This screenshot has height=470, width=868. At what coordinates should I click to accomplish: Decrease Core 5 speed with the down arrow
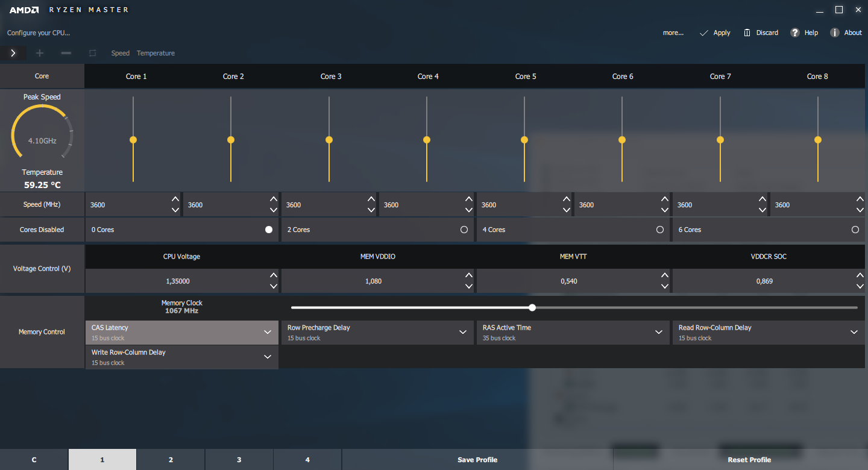click(x=567, y=210)
